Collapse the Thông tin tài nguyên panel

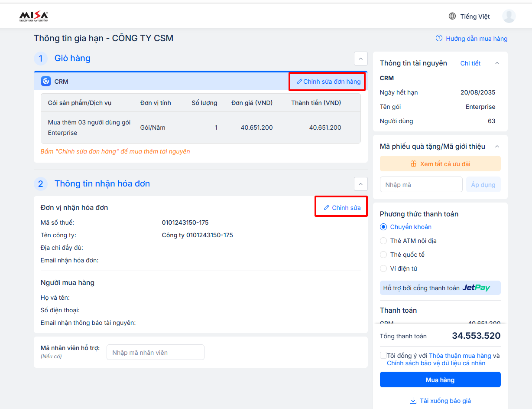point(497,63)
